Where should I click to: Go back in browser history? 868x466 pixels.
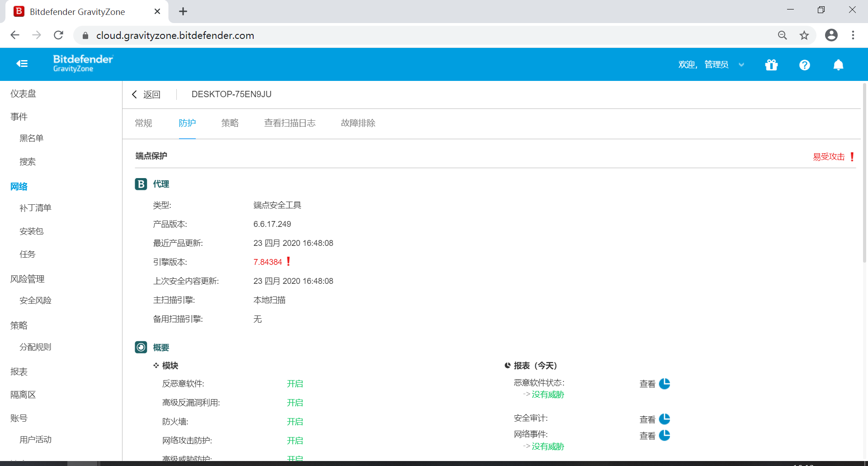pyautogui.click(x=15, y=35)
